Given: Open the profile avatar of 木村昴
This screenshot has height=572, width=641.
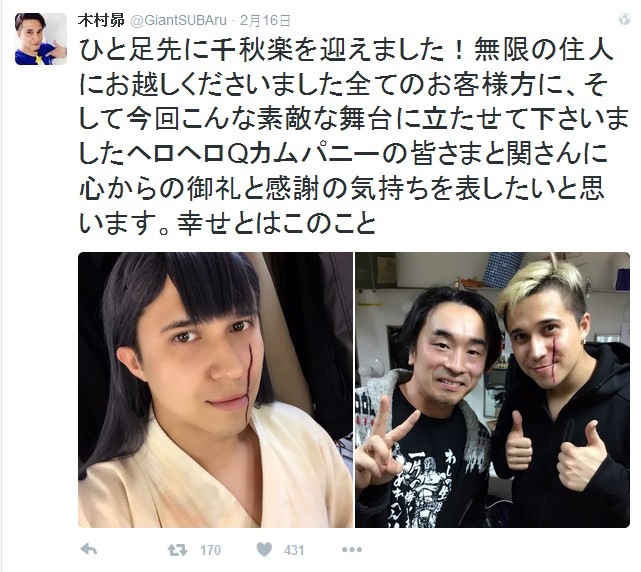Looking at the screenshot, I should [41, 39].
